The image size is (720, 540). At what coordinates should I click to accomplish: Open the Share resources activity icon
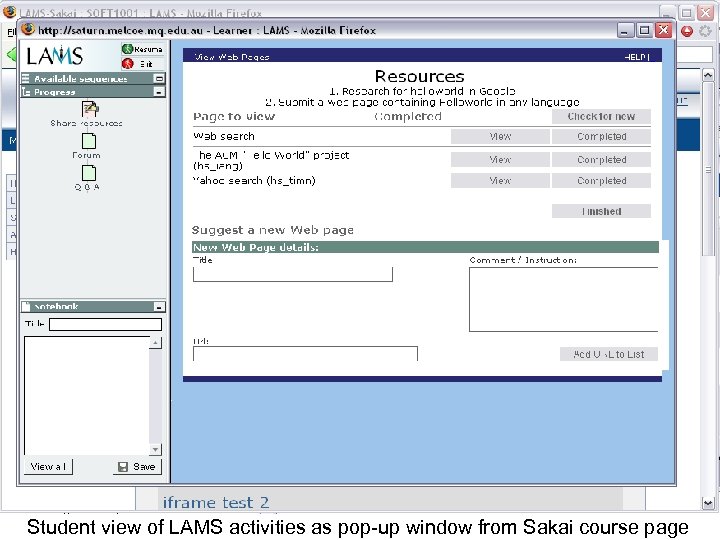(x=90, y=109)
